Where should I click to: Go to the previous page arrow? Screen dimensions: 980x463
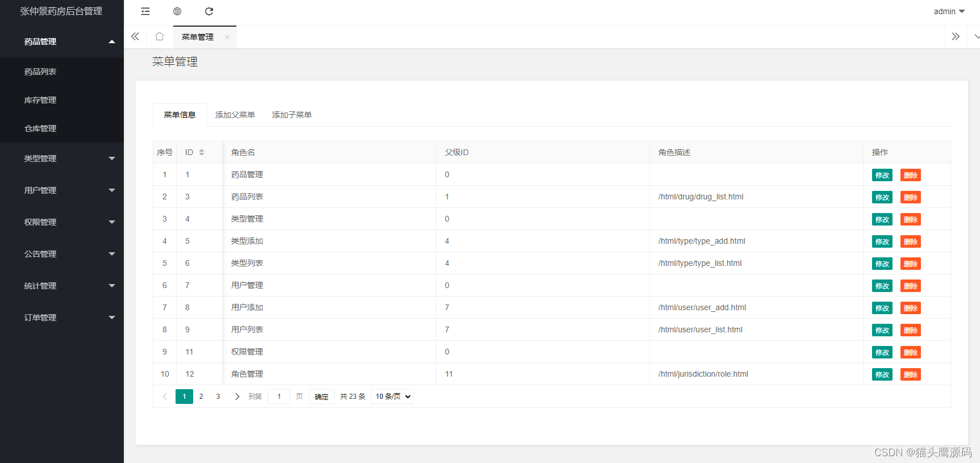tap(165, 397)
